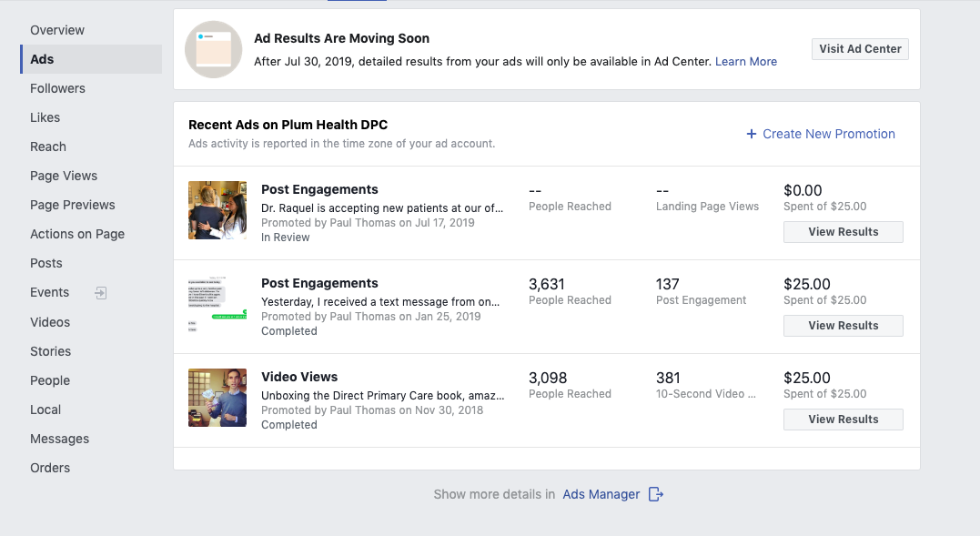Click the plus icon beside Create New Promotion
Screen dimensions: 980x536
tap(752, 134)
